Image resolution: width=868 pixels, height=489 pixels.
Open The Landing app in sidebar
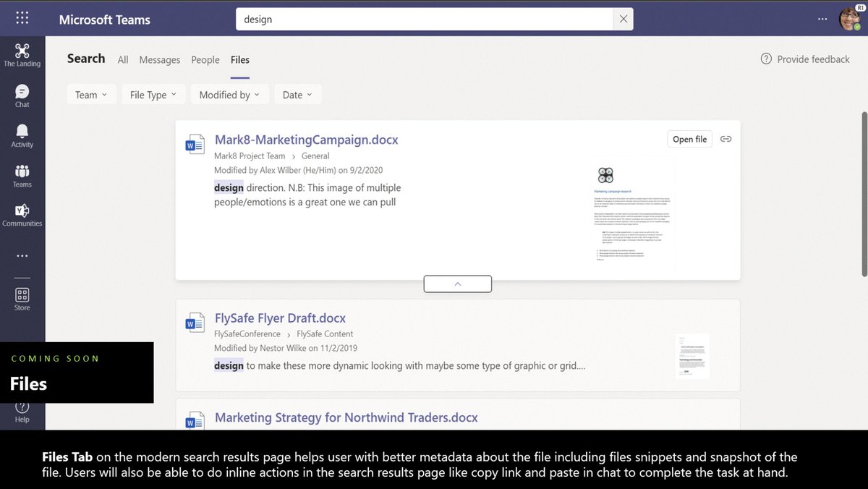[22, 55]
